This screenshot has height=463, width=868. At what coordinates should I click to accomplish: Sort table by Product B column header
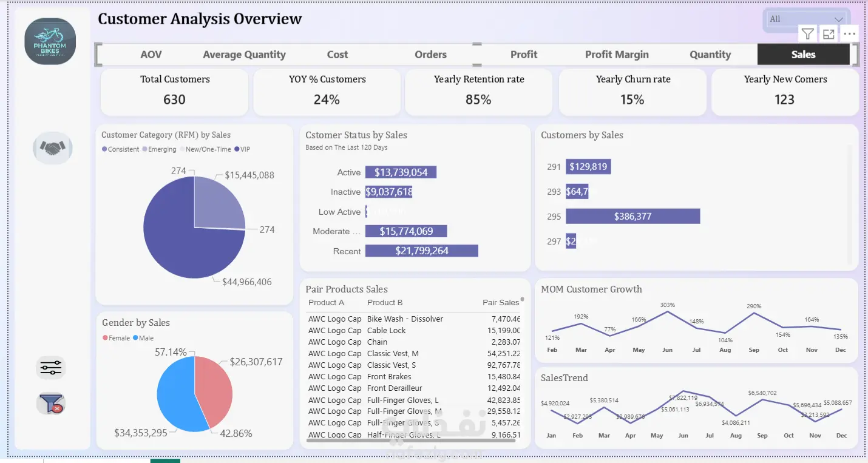coord(385,302)
